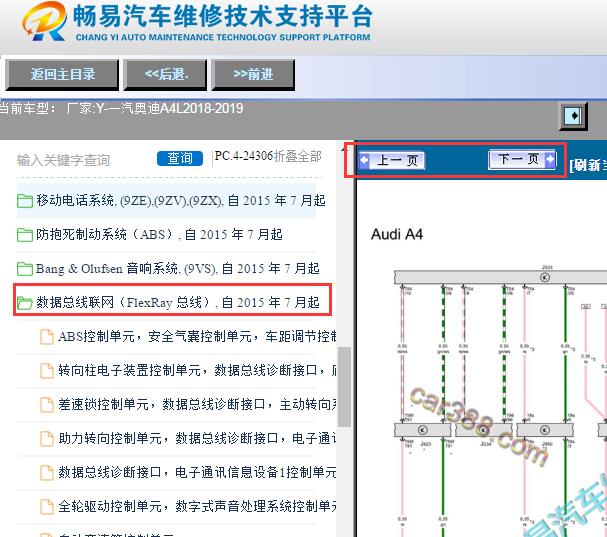Go forward with the >>前进 button
Viewport: 607px width, 537px height.
point(253,75)
